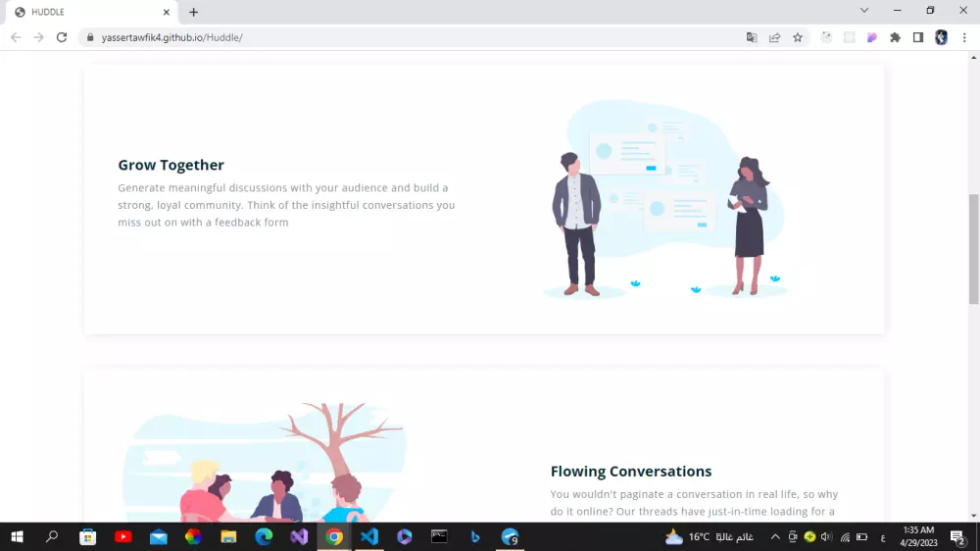Open Telegram from the taskbar

click(510, 536)
